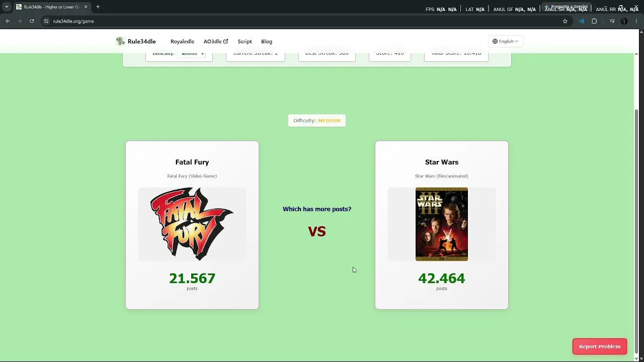Image resolution: width=644 pixels, height=362 pixels.
Task: Bookmark this page with the star icon
Action: tap(565, 21)
